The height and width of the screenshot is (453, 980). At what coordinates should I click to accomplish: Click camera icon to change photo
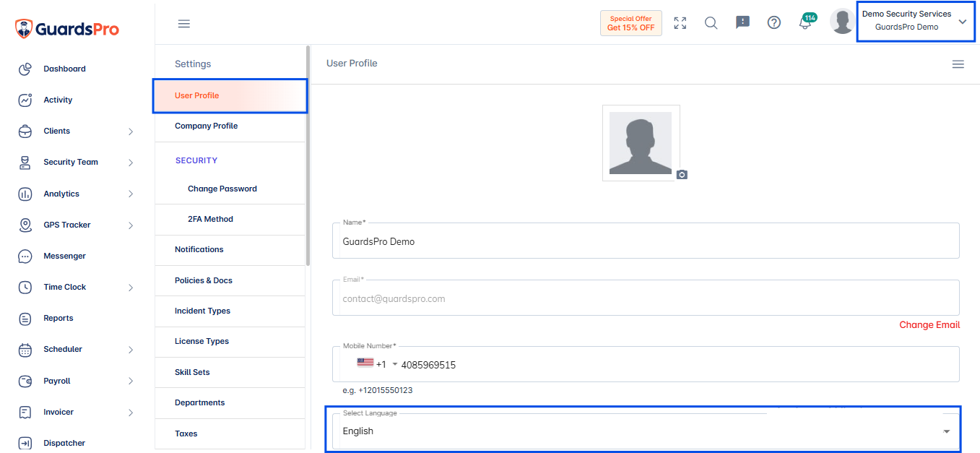[682, 175]
